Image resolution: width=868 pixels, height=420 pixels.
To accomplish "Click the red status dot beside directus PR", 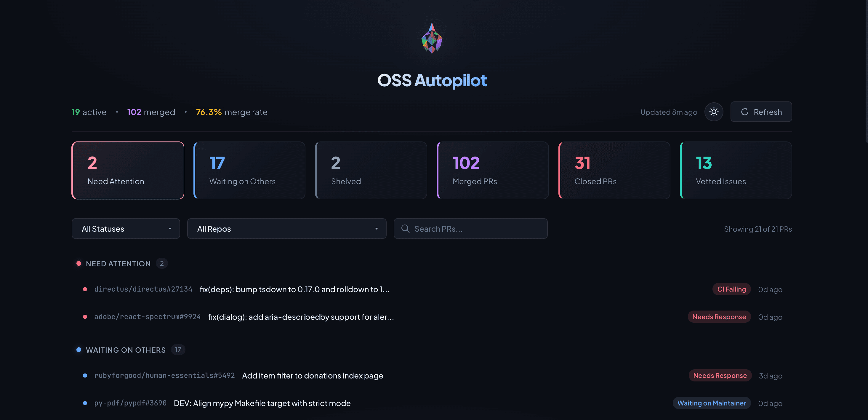I will click(85, 289).
